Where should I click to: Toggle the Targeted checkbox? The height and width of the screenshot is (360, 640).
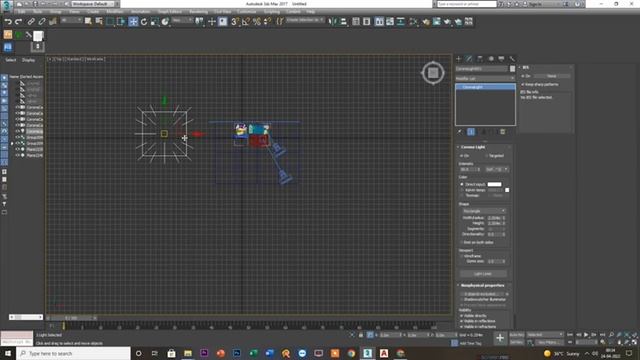pyautogui.click(x=486, y=156)
